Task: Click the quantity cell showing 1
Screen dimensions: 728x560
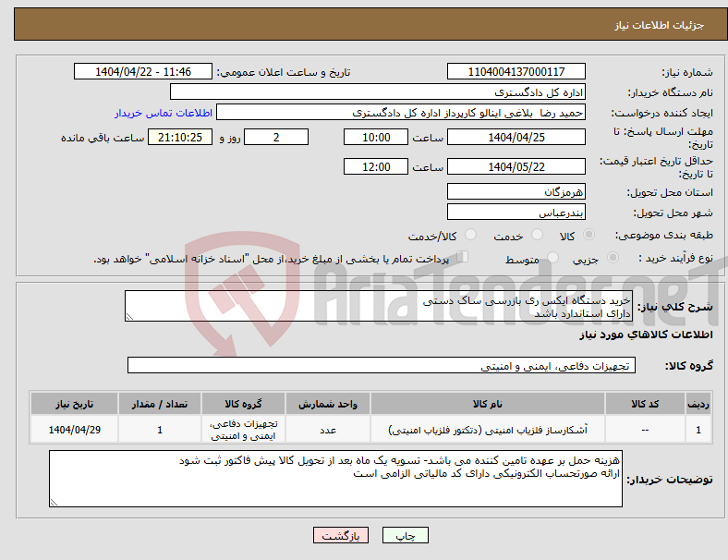Action: 160,430
